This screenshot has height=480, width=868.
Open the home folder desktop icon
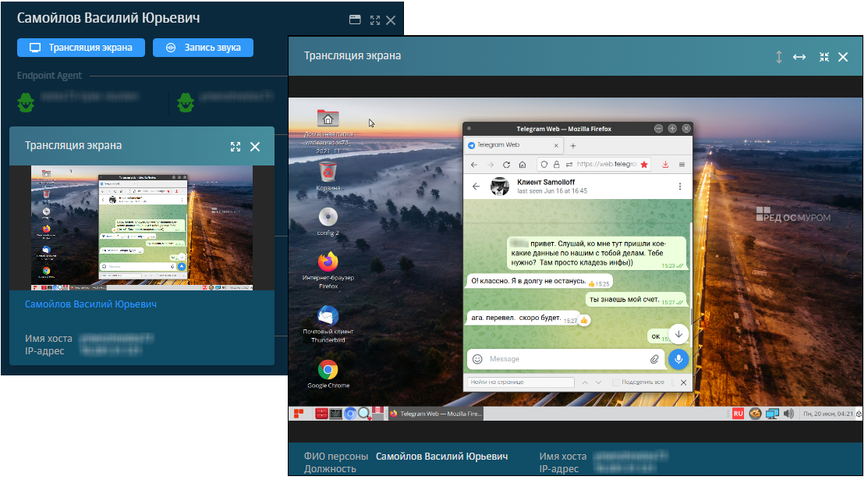[x=328, y=119]
